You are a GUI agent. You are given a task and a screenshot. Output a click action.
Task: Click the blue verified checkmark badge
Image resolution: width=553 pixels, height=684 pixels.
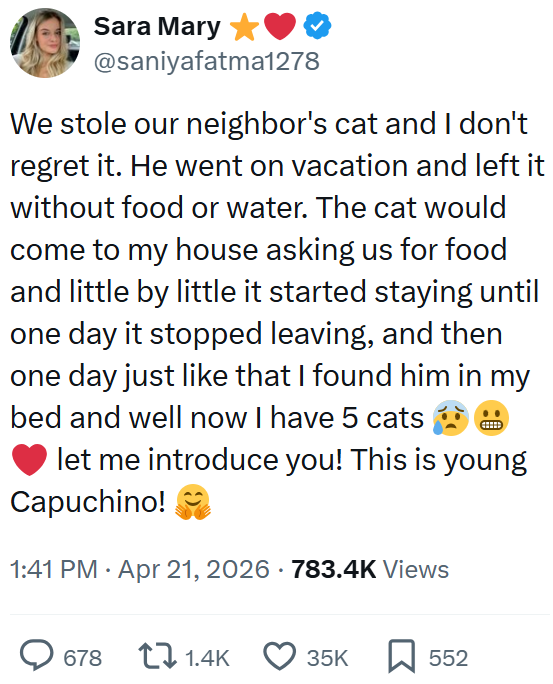(x=317, y=26)
